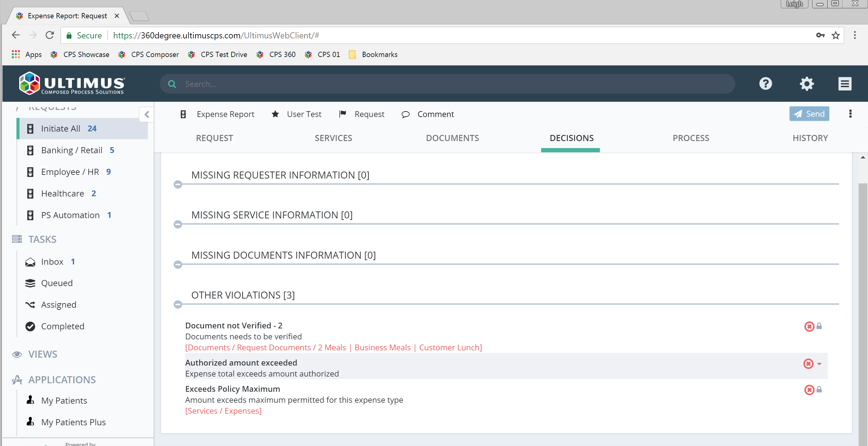The image size is (868, 446).
Task: Open the vertical dots menu beside Send
Action: click(x=850, y=114)
